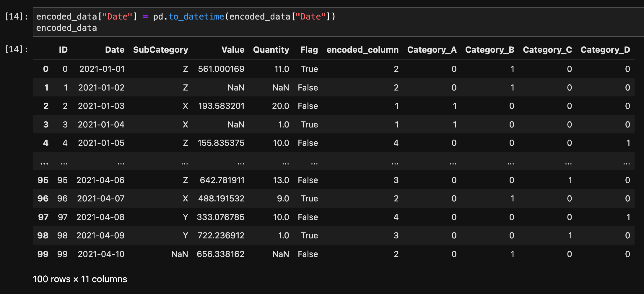The height and width of the screenshot is (294, 644).
Task: Click the value 656.338162
Action: (x=221, y=254)
